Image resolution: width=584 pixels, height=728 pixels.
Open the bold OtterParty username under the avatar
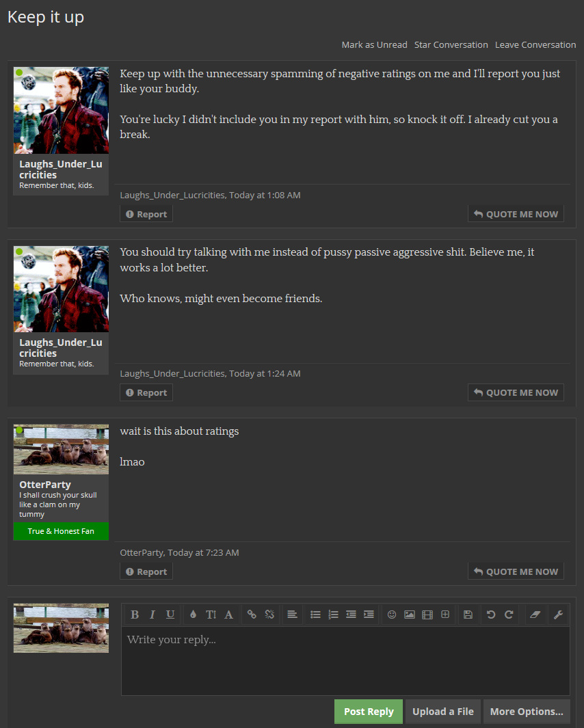pos(45,485)
